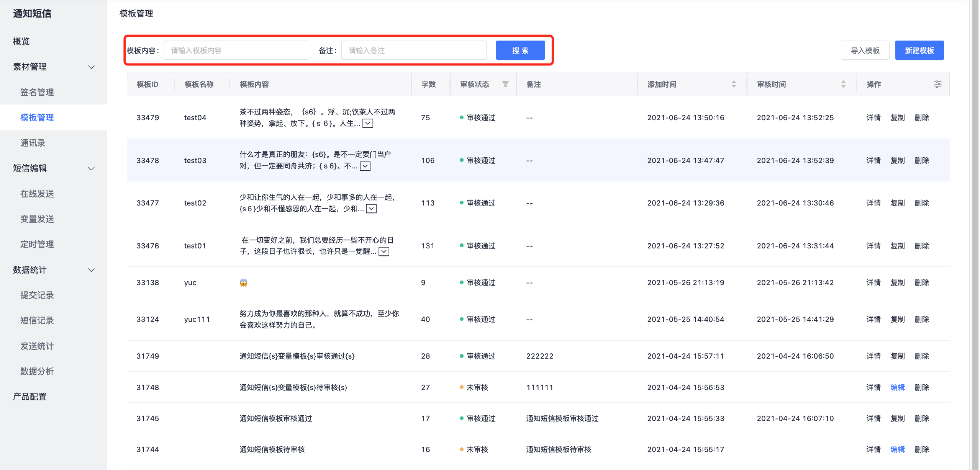Go to 定时管理
Viewport: 980px width, 470px height.
click(37, 244)
